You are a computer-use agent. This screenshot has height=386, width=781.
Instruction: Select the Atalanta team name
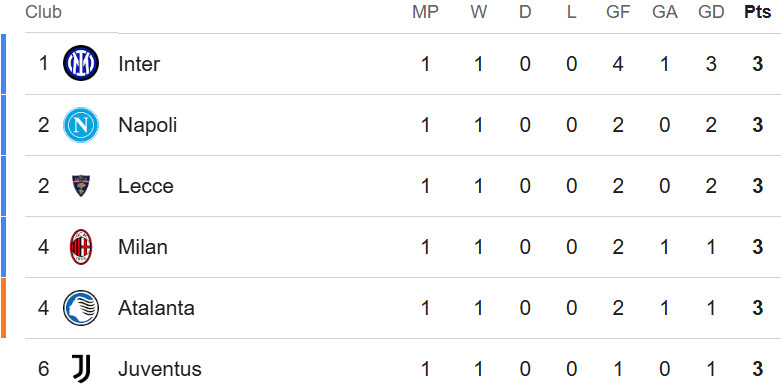pos(156,308)
